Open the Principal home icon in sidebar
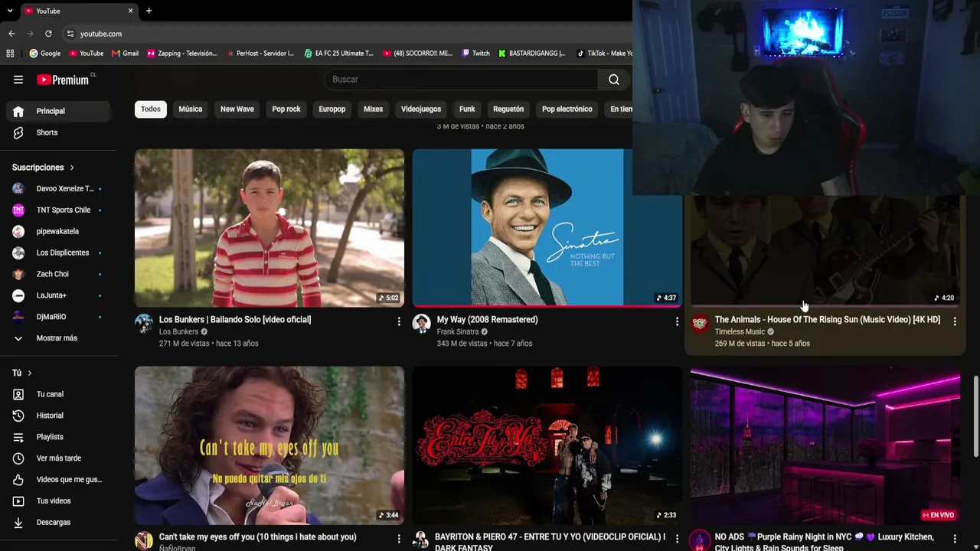This screenshot has height=551, width=980. [x=18, y=111]
